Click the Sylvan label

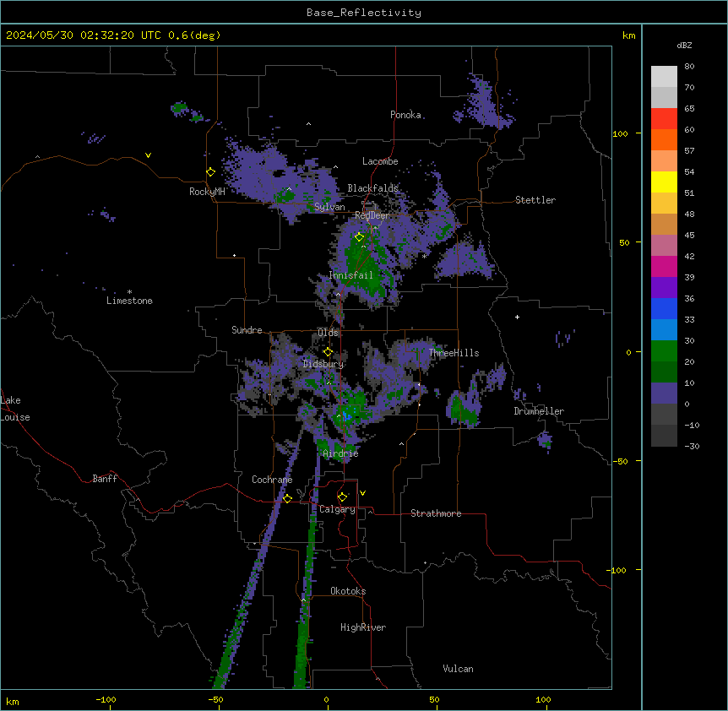329,207
